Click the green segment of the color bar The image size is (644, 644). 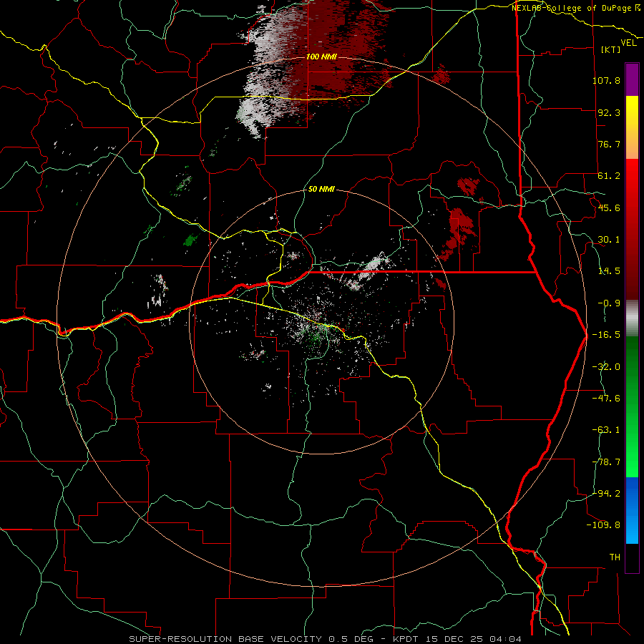click(632, 406)
